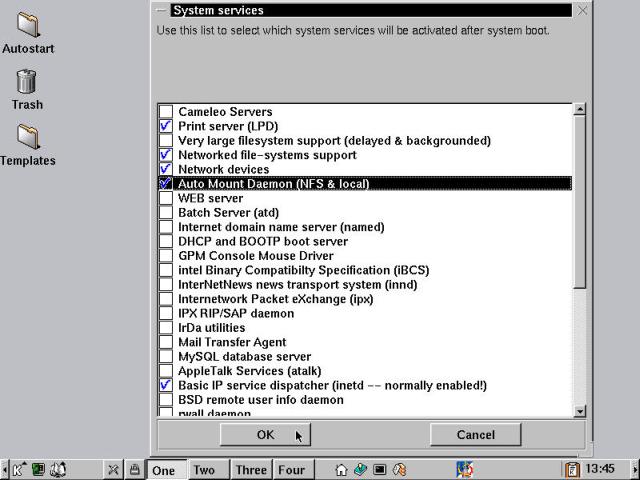Select the Mail Transfer Agent list entry

coord(232,342)
